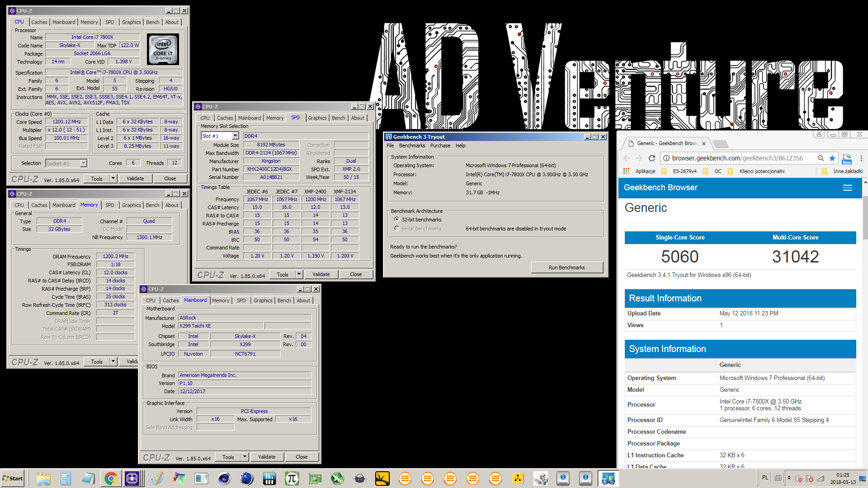Click the browser back arrow
The height and width of the screenshot is (488, 868).
coord(627,158)
